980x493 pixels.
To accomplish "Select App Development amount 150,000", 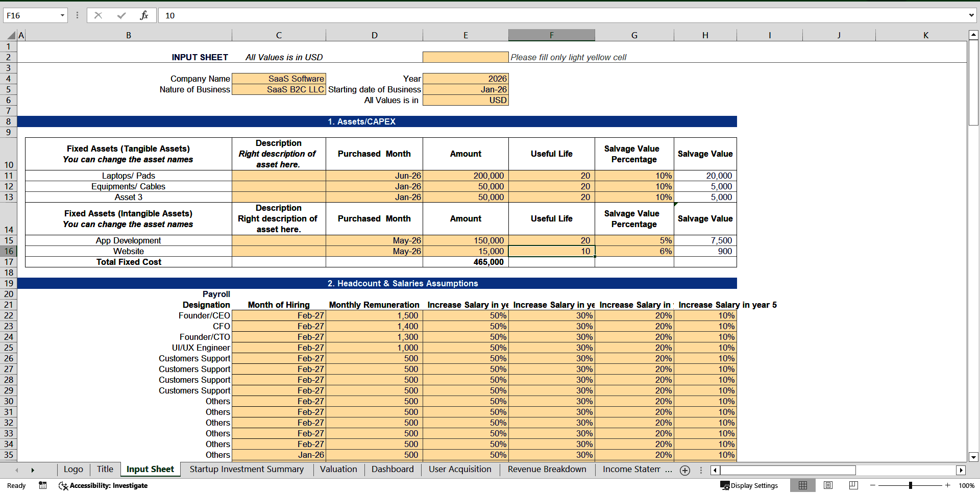I will [465, 240].
